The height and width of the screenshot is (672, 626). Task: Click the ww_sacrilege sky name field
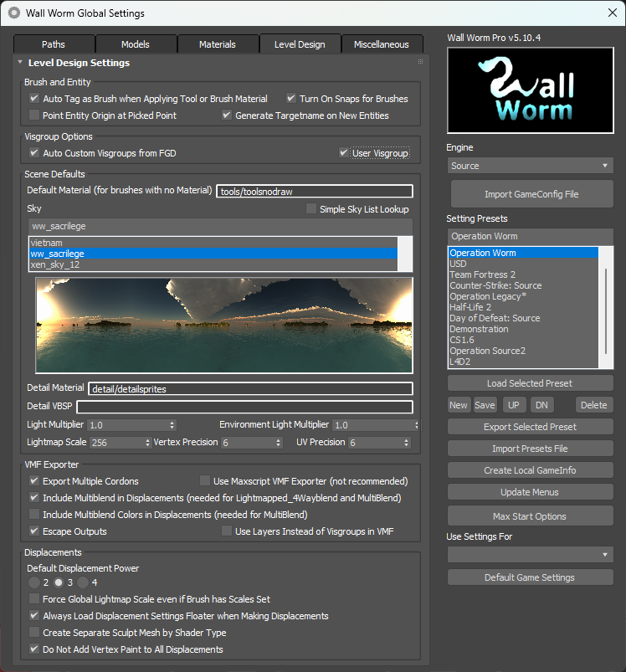pyautogui.click(x=221, y=226)
